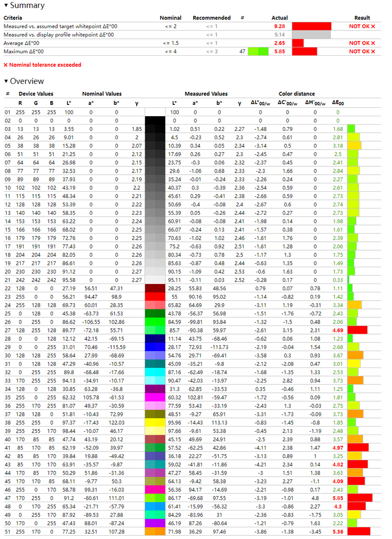Click the Nominal tolerance exceeded warning
392x539 pixels.
coord(42,65)
